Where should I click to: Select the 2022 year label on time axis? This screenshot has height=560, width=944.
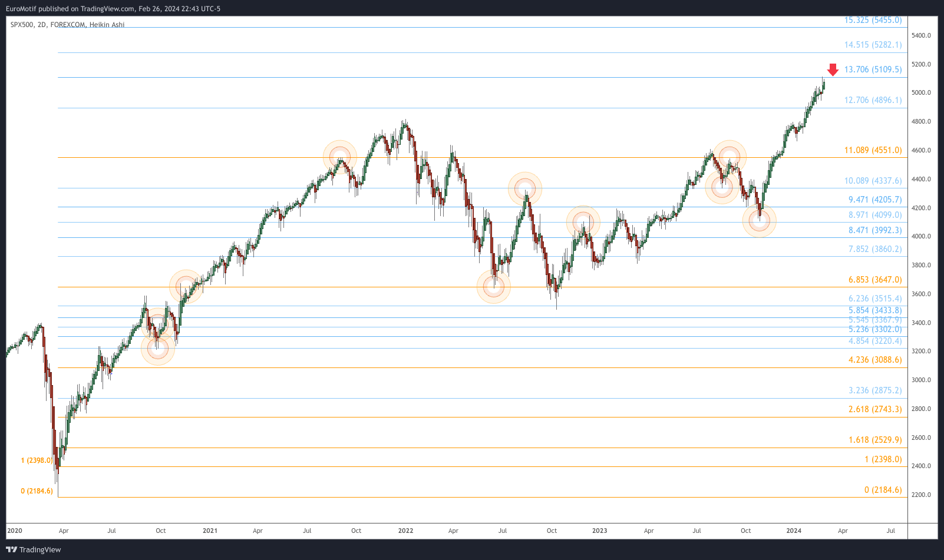tap(405, 531)
